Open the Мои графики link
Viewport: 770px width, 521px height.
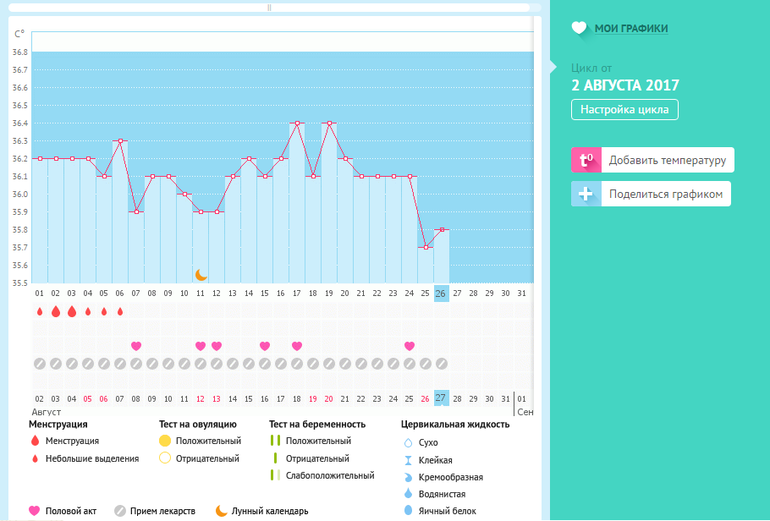[630, 29]
